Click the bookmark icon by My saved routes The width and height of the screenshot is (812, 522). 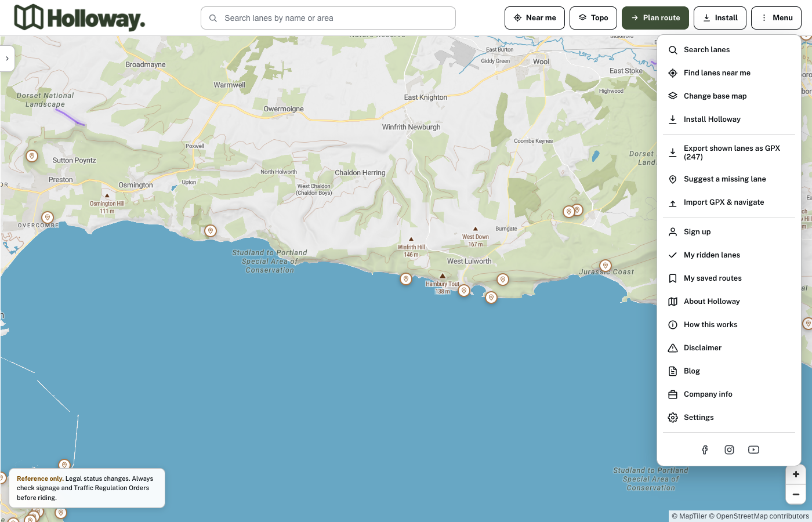click(x=673, y=278)
